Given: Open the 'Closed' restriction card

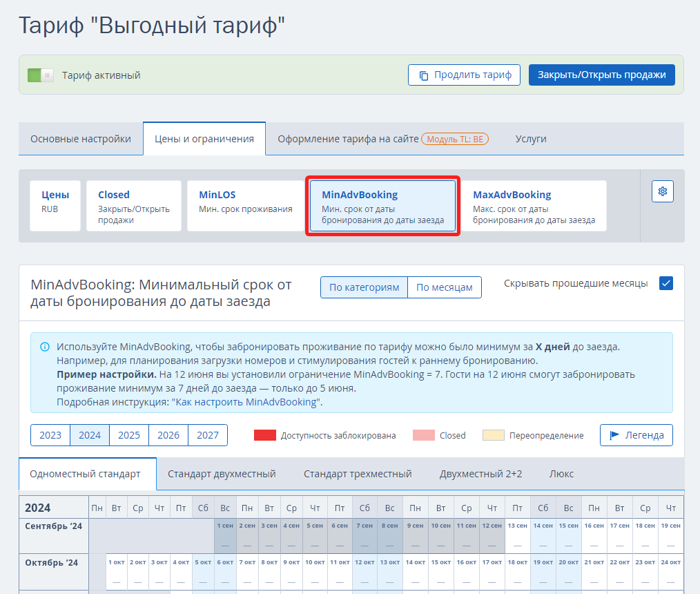Looking at the screenshot, I should pos(134,205).
